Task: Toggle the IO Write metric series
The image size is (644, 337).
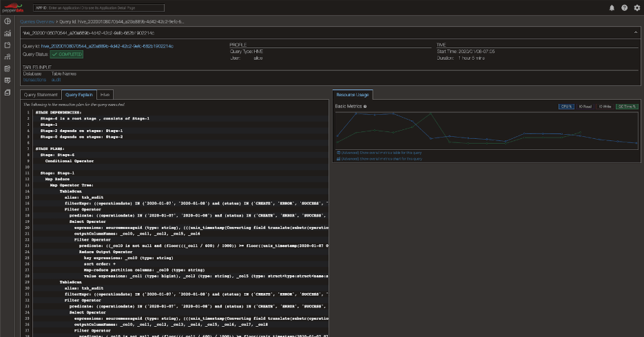Action: [605, 107]
